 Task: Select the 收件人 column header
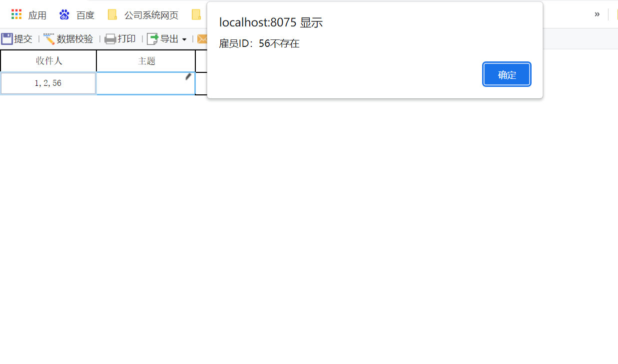point(48,61)
